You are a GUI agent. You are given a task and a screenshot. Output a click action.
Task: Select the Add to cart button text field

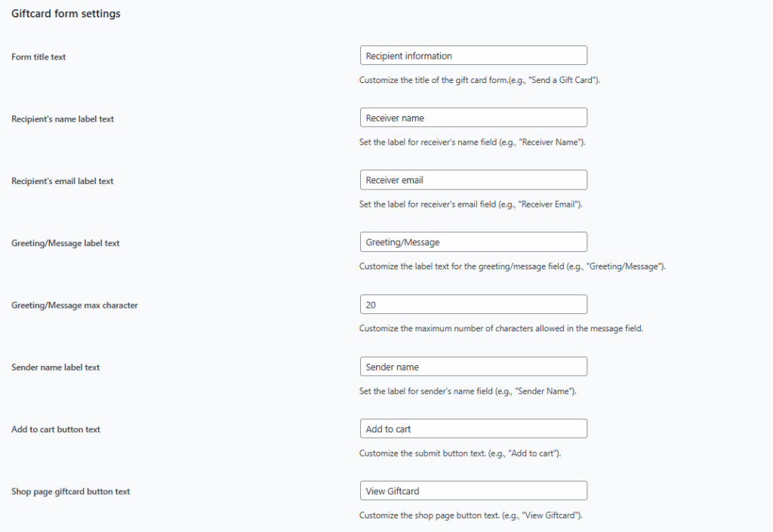click(473, 429)
